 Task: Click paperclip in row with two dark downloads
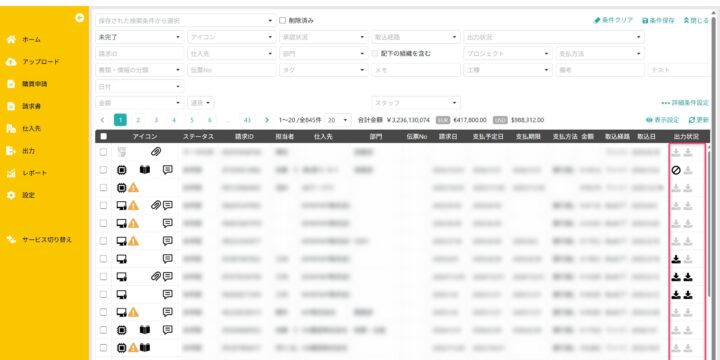pos(156,276)
